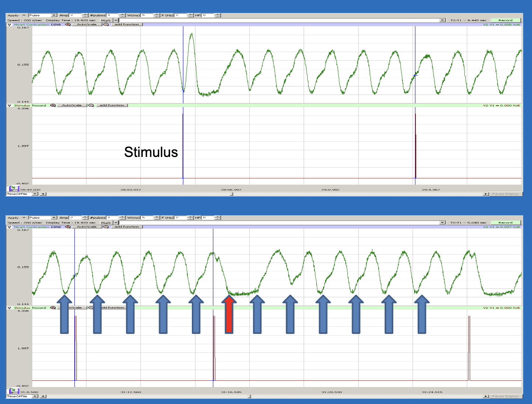
Task: Click time scrollbar thumb in 9.445 sec window
Action: click(232, 194)
